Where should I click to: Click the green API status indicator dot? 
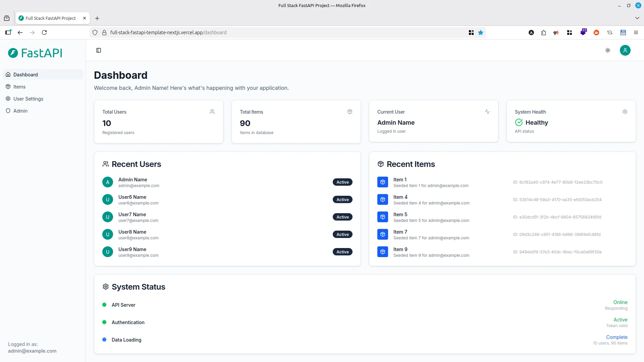coord(104,305)
